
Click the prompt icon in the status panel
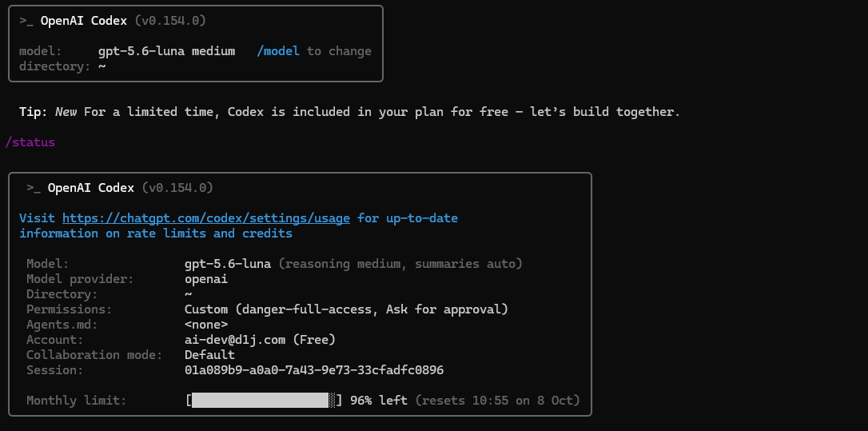coord(34,188)
